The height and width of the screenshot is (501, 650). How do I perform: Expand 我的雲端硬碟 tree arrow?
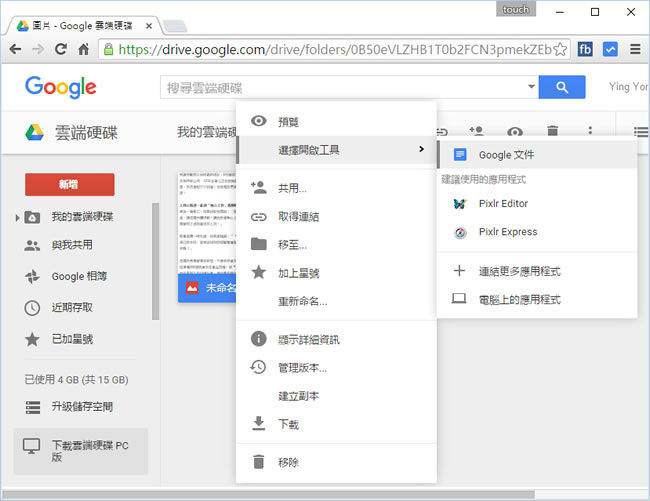tap(17, 217)
